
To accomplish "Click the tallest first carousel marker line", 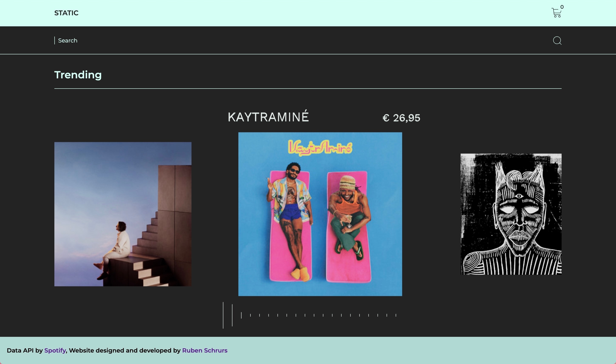I will [x=223, y=315].
